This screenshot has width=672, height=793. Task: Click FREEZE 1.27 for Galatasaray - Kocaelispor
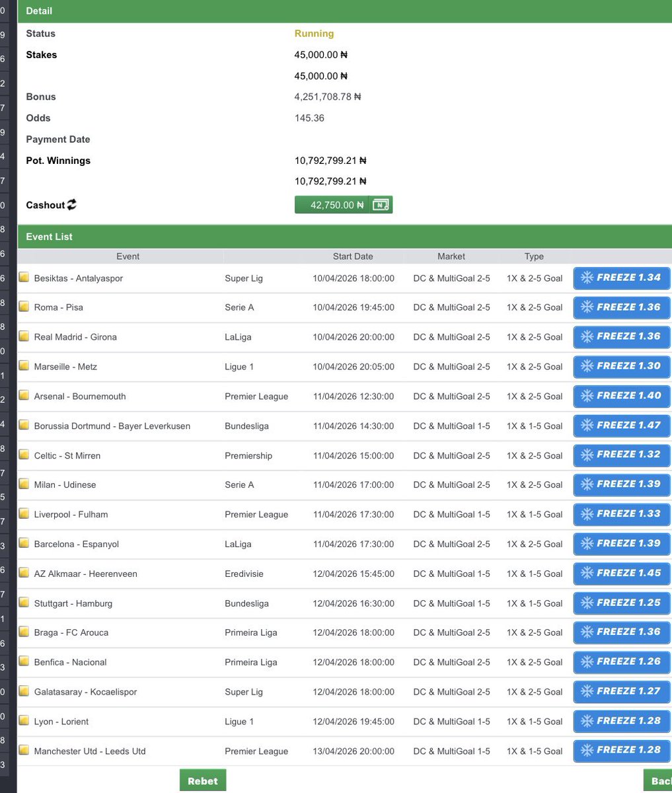tap(621, 691)
